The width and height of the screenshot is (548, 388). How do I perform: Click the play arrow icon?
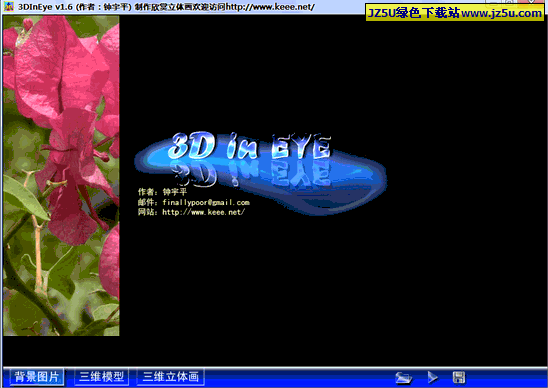[433, 377]
